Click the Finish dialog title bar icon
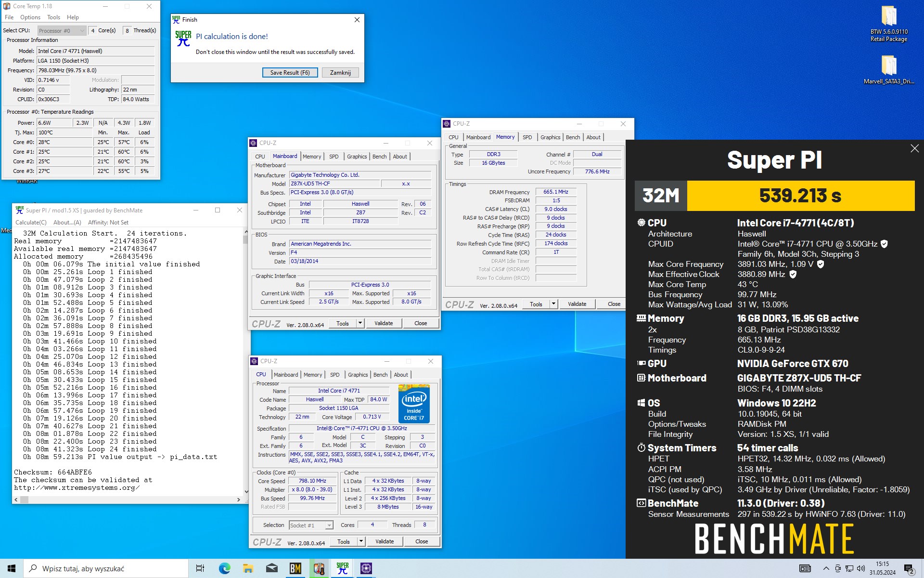Viewport: 924px width, 578px height. [x=176, y=20]
